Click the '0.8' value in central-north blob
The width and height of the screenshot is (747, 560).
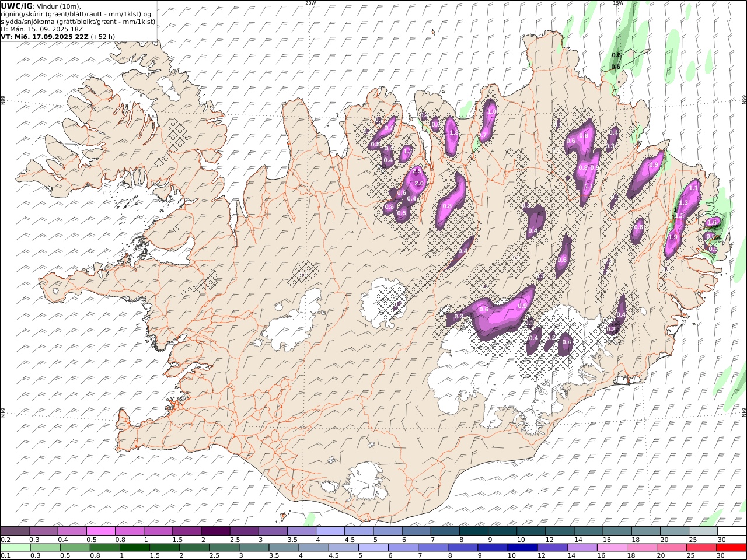pyautogui.click(x=447, y=206)
